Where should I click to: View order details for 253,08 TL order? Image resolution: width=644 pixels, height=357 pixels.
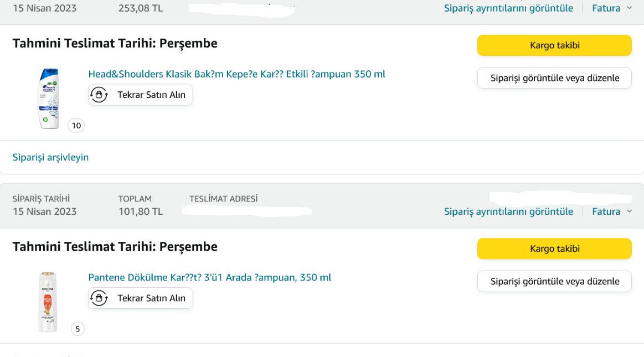508,8
